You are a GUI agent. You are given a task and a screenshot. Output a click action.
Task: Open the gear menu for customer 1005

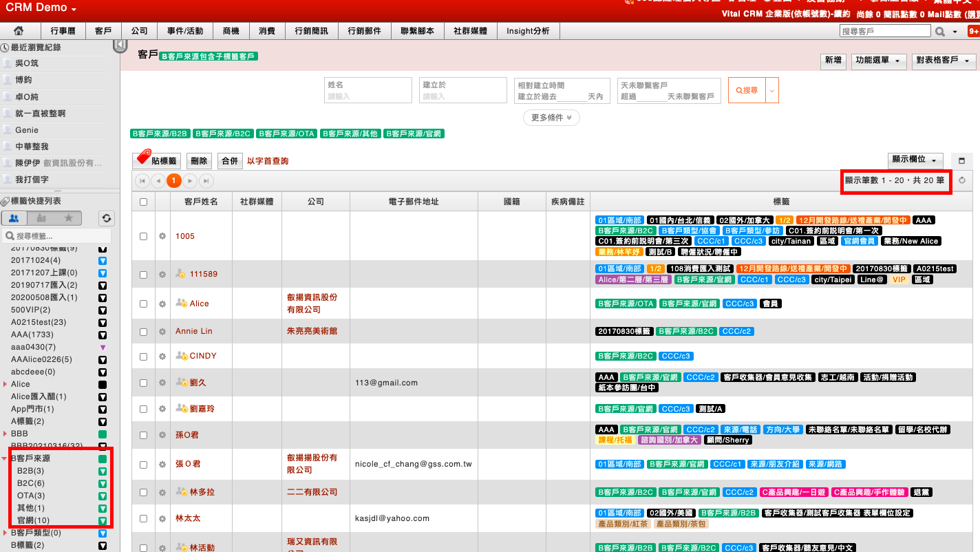162,236
